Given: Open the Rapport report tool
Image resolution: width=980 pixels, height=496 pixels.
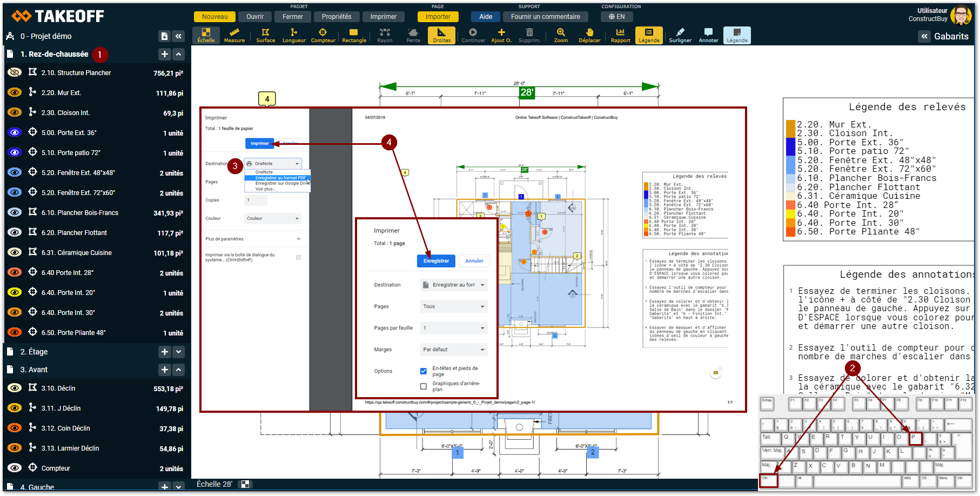Looking at the screenshot, I should [620, 35].
